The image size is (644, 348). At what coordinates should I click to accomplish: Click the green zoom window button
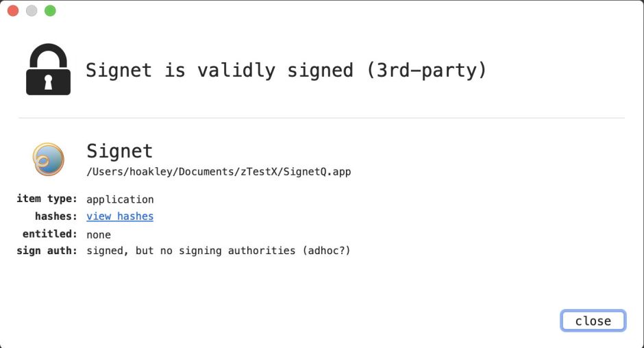tap(50, 11)
